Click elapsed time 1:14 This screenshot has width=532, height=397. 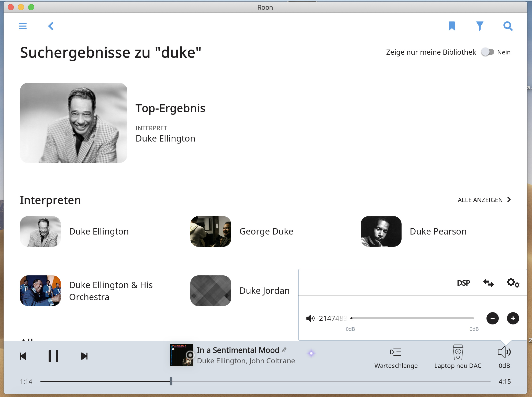click(26, 382)
